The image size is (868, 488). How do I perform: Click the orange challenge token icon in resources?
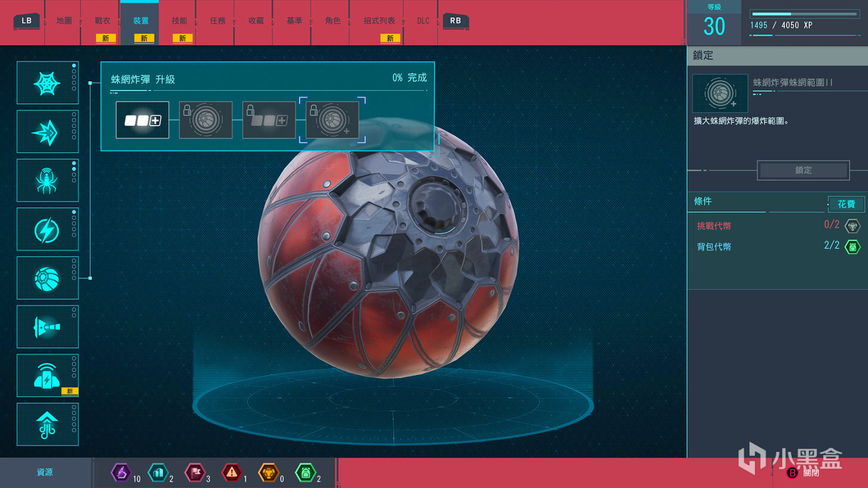click(x=269, y=472)
